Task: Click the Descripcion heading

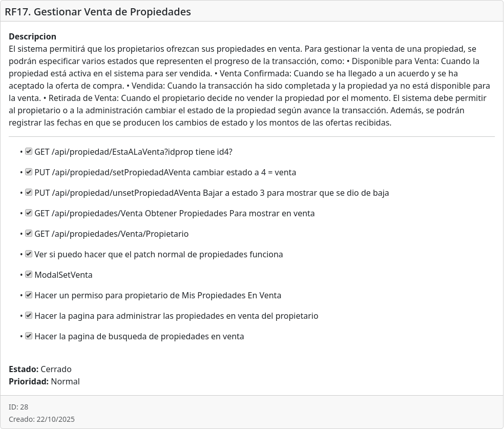Action: (32, 37)
